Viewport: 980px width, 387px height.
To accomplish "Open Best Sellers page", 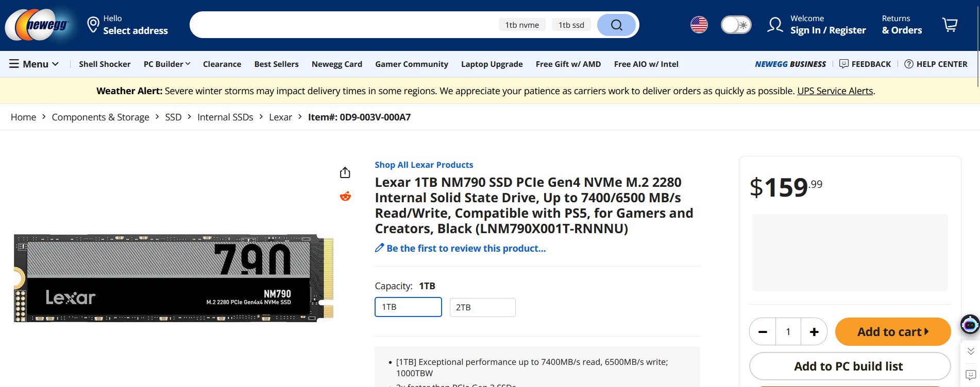I will 276,64.
